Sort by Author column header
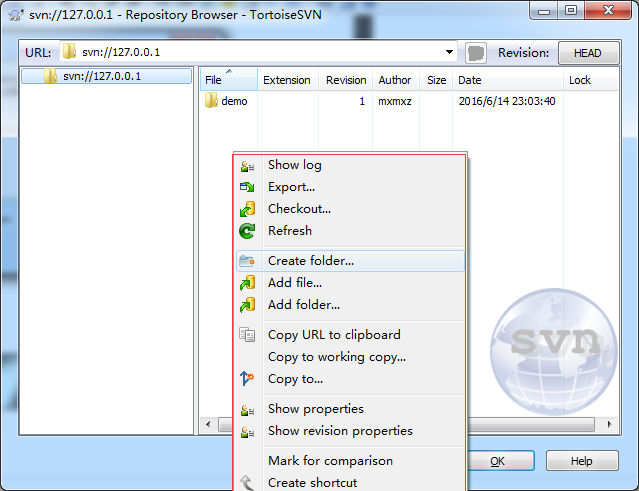639x491 pixels. (394, 80)
